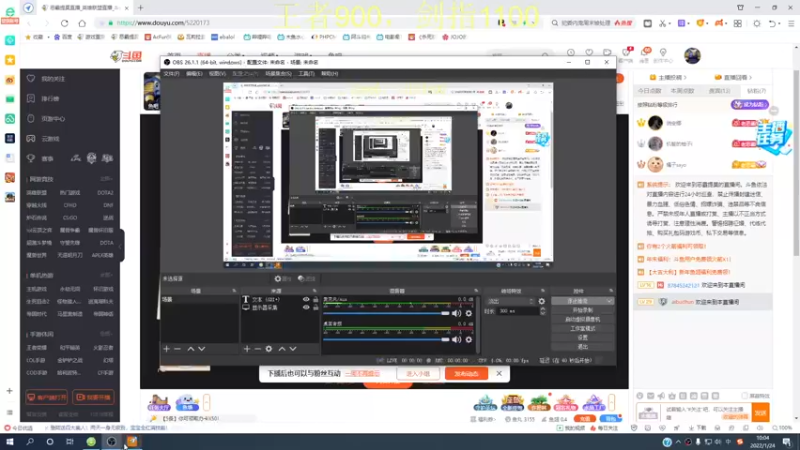Click the orange publish update button in popup

coord(466,373)
